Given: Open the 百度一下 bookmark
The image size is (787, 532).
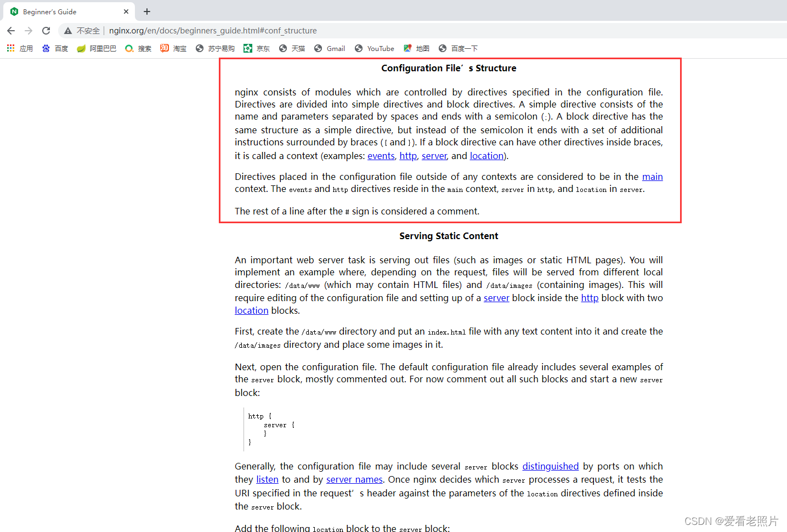Looking at the screenshot, I should (x=458, y=48).
